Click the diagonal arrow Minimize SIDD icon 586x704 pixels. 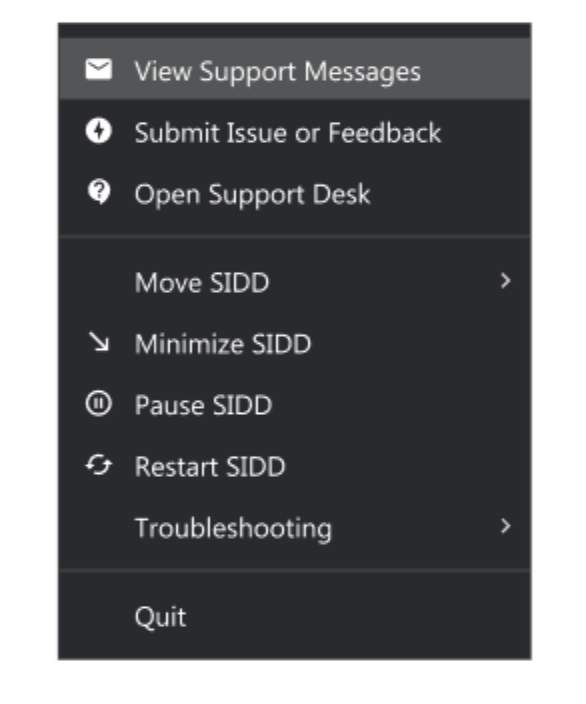pyautogui.click(x=99, y=342)
